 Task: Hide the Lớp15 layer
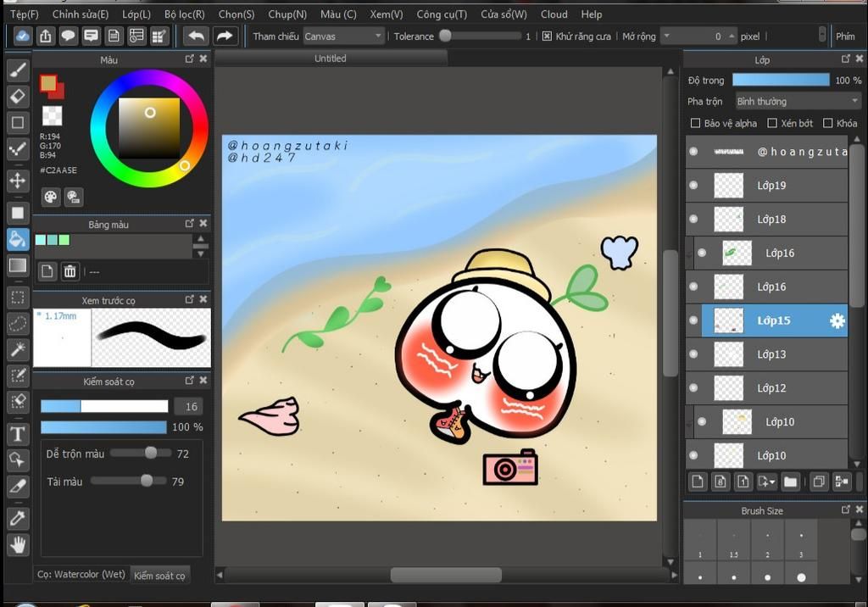click(693, 320)
